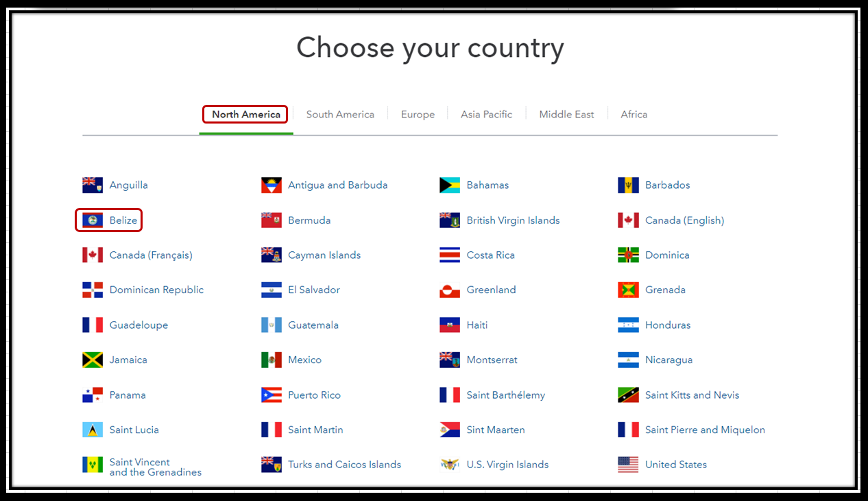Open the Asia Pacific region

(x=487, y=114)
